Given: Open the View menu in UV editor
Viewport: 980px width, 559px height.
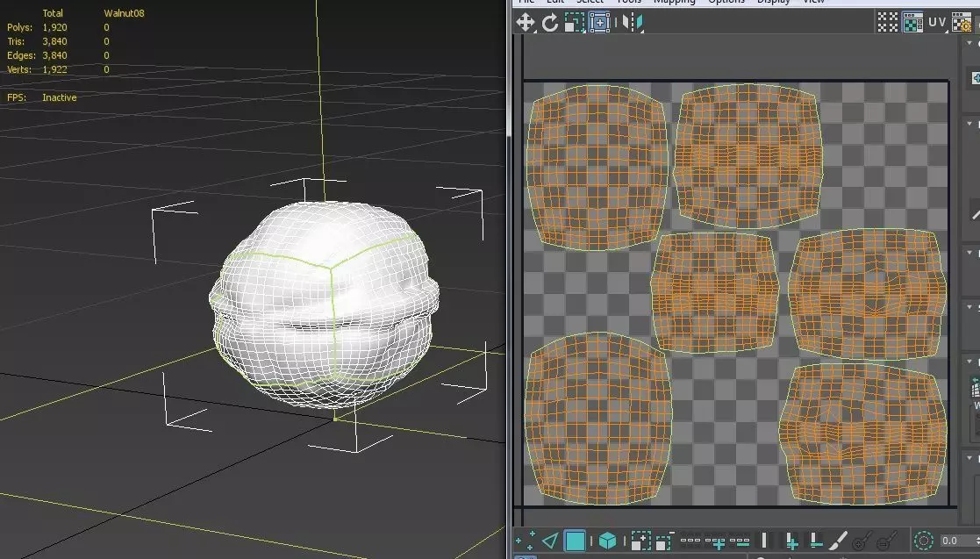Looking at the screenshot, I should click(814, 2).
